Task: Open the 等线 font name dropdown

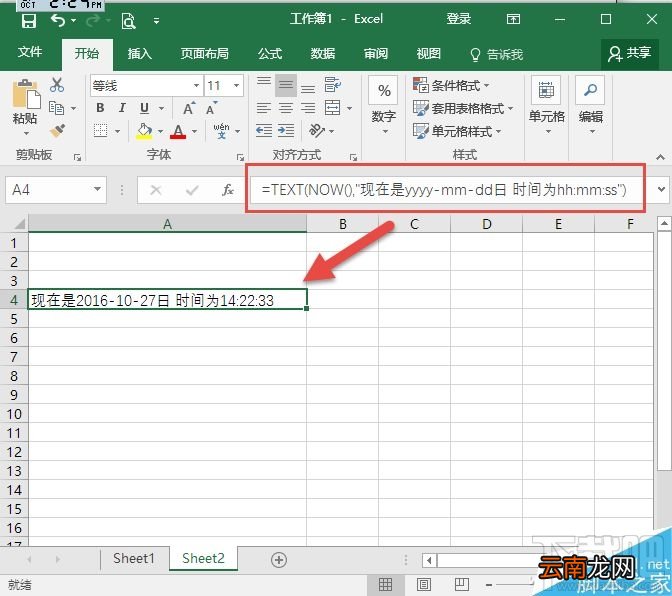Action: pos(196,85)
